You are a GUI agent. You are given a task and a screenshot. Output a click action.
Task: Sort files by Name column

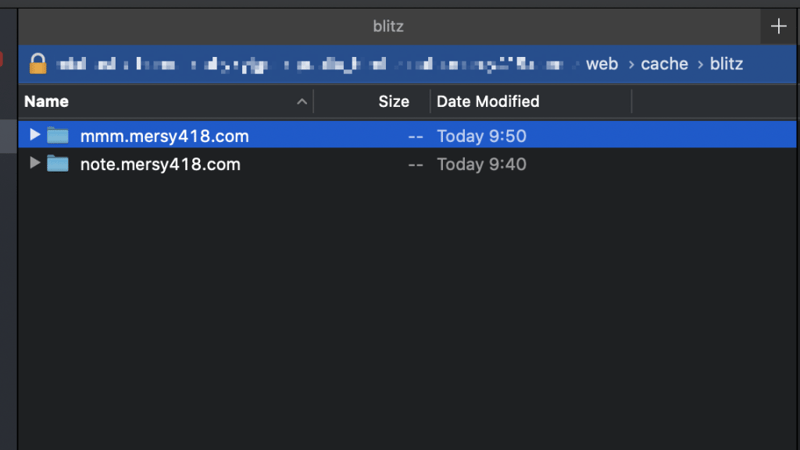tap(47, 101)
